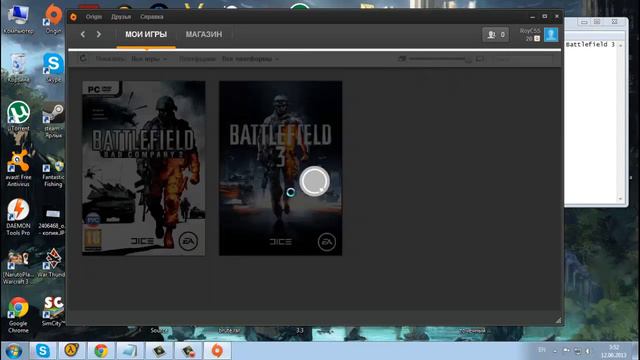This screenshot has height=360, width=640.
Task: Open Origin from the taskbar
Action: click(217, 351)
